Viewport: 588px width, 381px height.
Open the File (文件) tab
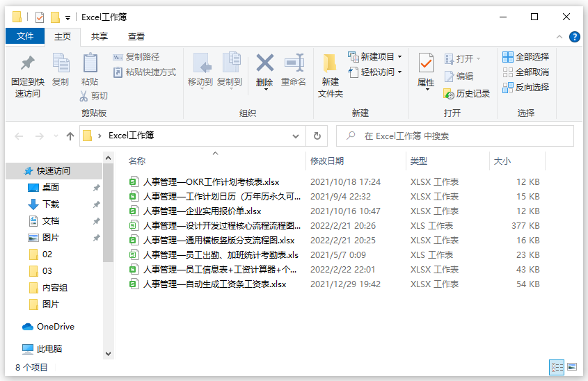25,36
